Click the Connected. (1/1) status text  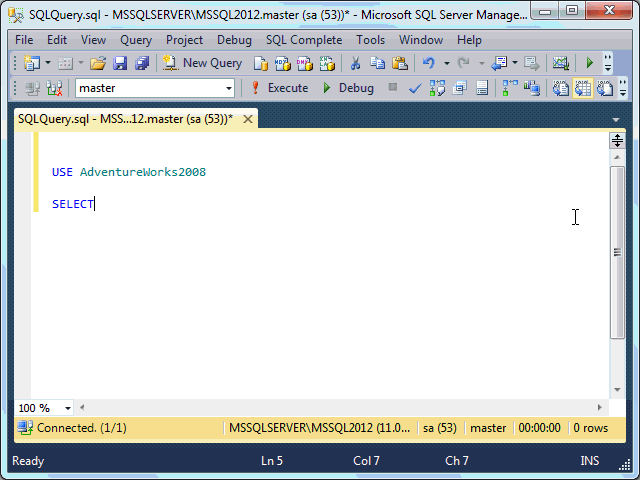(82, 428)
